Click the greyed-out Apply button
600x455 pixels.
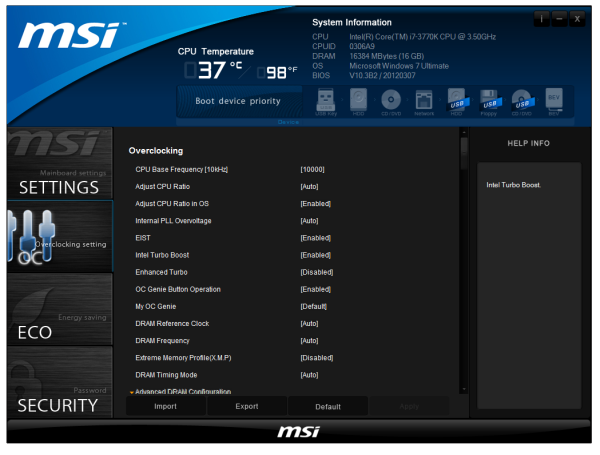coord(409,406)
